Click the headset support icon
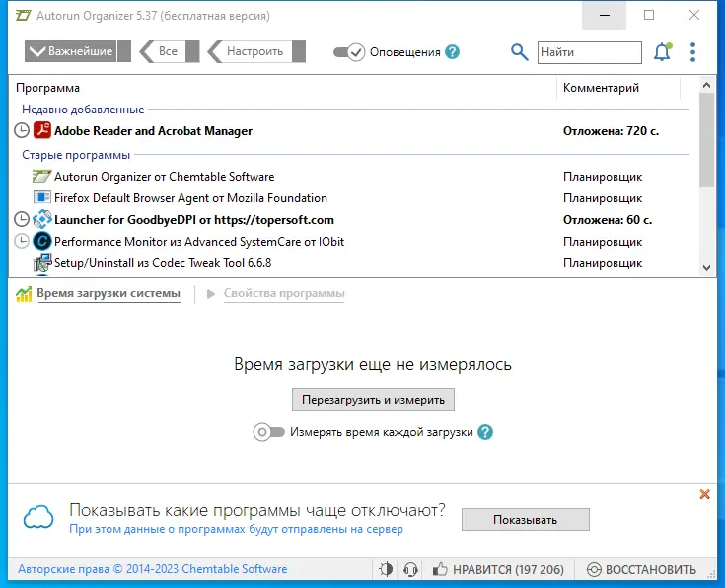 410,569
